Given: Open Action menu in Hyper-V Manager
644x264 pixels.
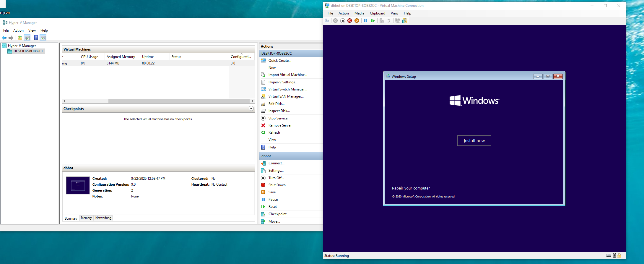Looking at the screenshot, I should click(18, 30).
